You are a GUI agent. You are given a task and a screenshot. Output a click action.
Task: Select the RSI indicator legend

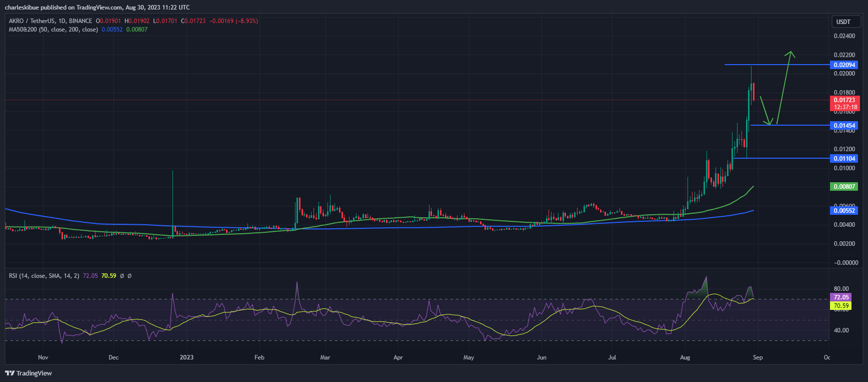44,276
